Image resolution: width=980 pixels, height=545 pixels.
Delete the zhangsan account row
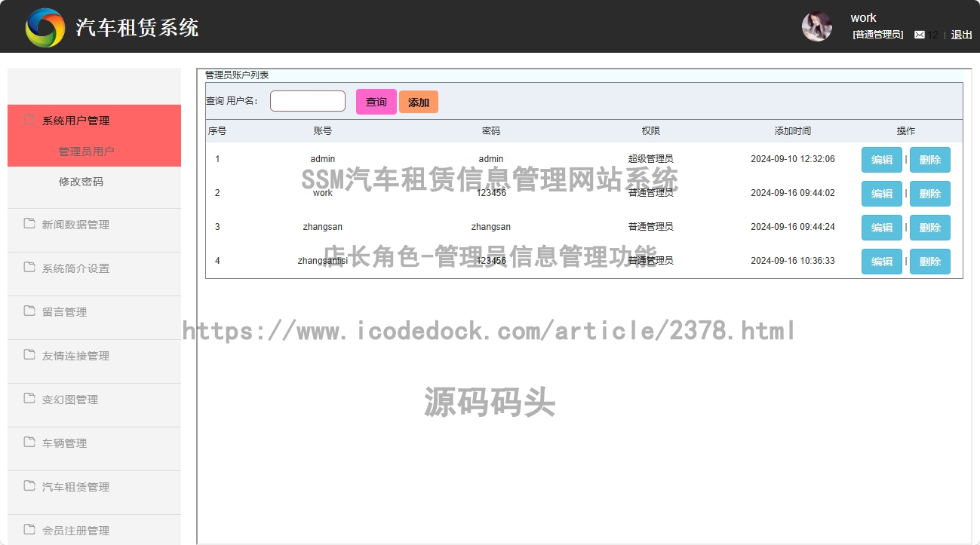tap(930, 228)
